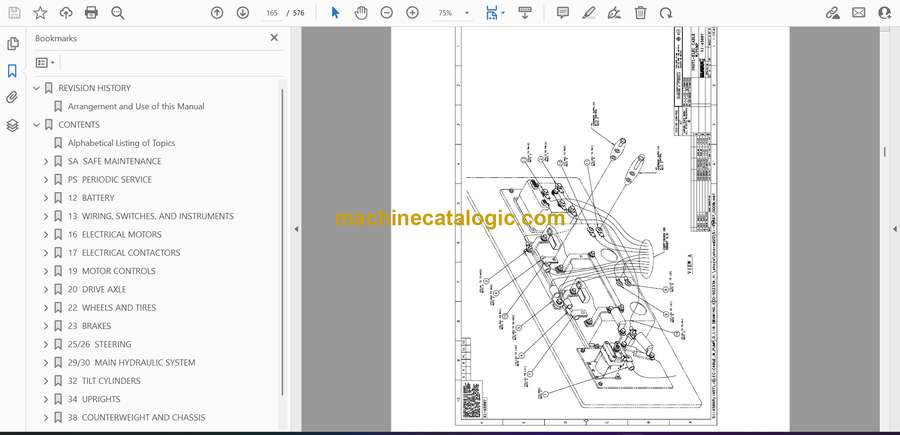The image size is (900, 435).
Task: Collapse the REVISION HISTORY bookmark
Action: click(x=37, y=88)
